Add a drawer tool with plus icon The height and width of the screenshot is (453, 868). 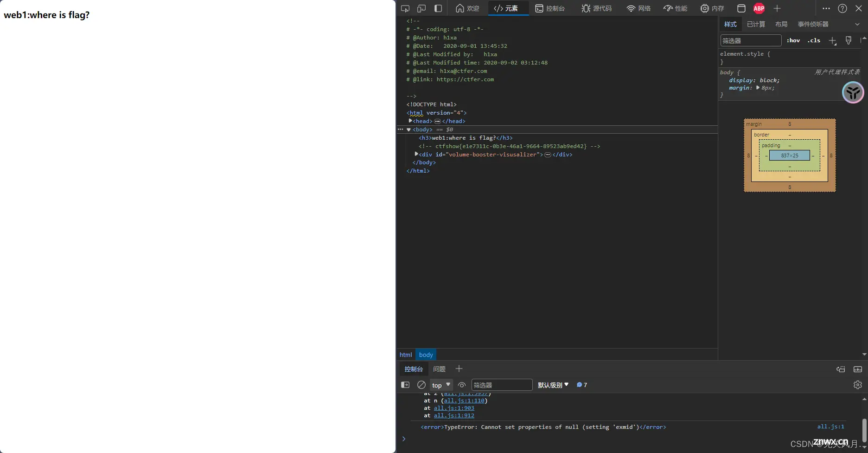[459, 369]
